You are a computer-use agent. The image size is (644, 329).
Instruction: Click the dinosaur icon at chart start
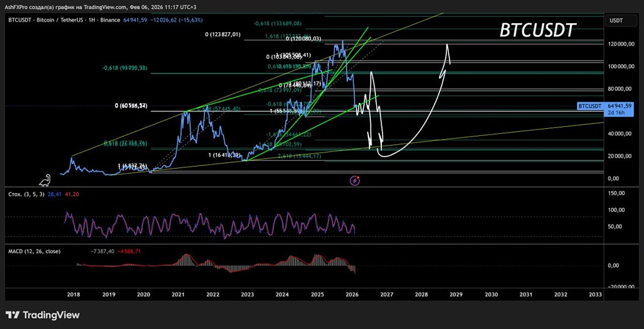pyautogui.click(x=45, y=180)
